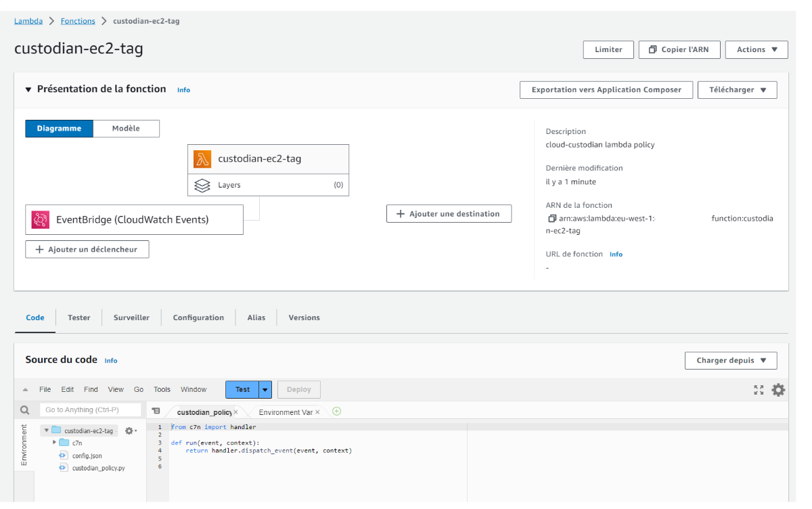Expand the c7n folder
Viewport: 812px width, 509px height.
(x=55, y=443)
